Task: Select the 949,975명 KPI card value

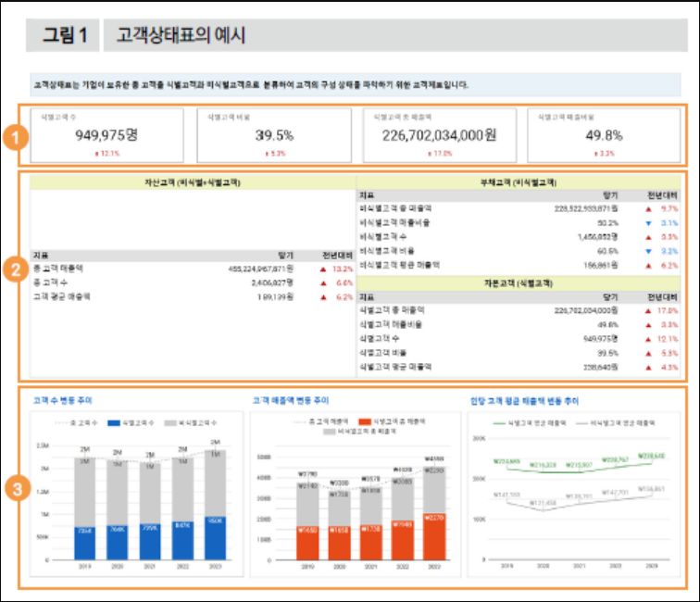Action: [106, 135]
